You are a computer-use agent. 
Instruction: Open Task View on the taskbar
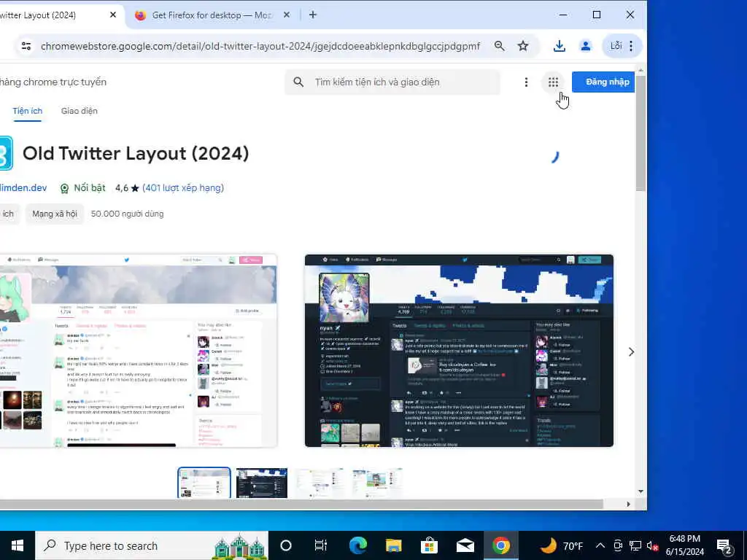point(321,545)
